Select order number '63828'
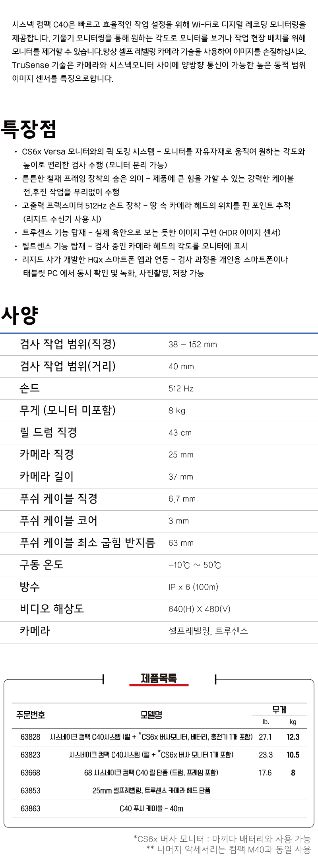This screenshot has height=868, width=318. click(x=31, y=737)
